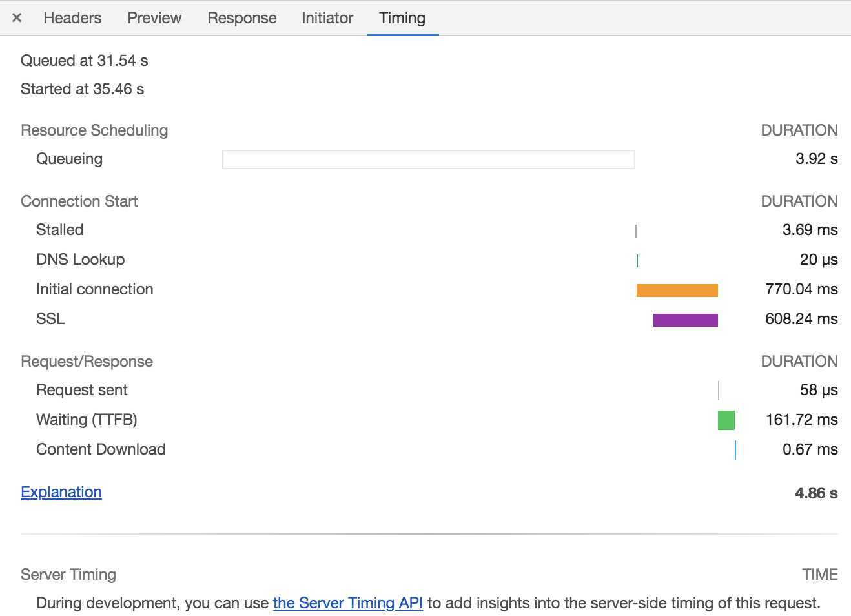The width and height of the screenshot is (851, 616).
Task: Close the request details panel
Action: coord(17,18)
